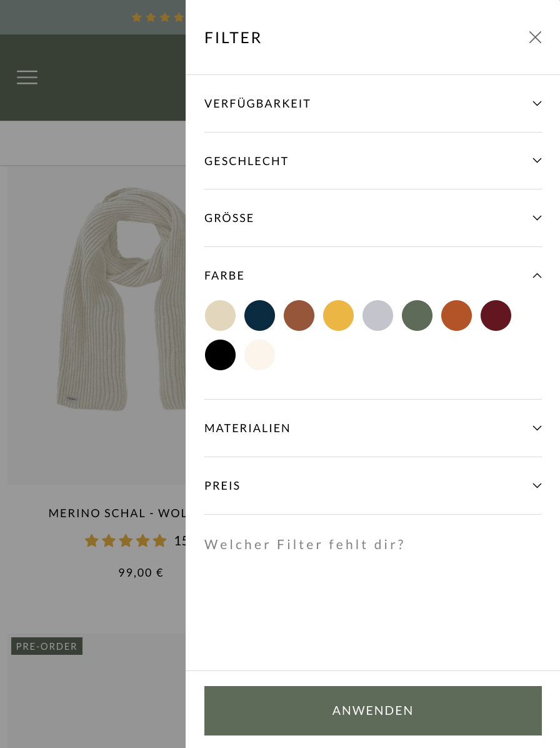The image size is (560, 748).
Task: Select the light grey color swatch
Action: coord(377,315)
